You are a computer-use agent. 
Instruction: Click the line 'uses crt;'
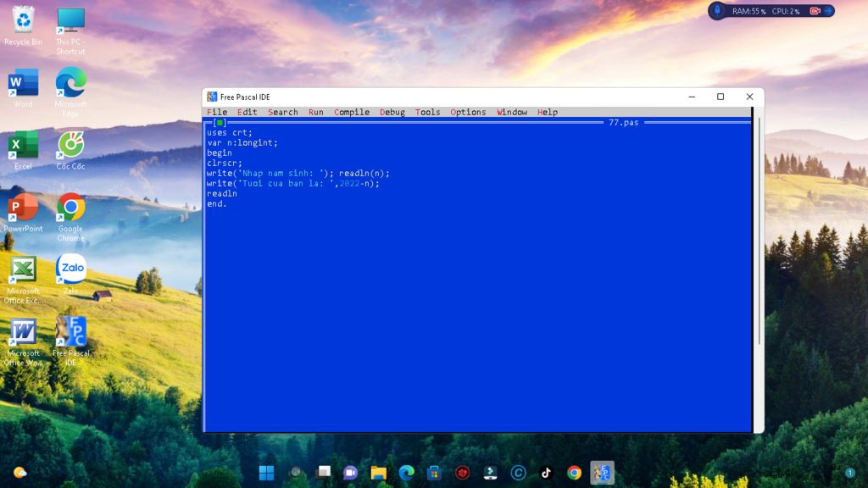229,133
